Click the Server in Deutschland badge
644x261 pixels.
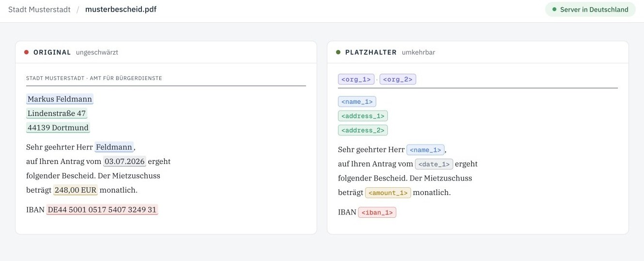point(590,9)
